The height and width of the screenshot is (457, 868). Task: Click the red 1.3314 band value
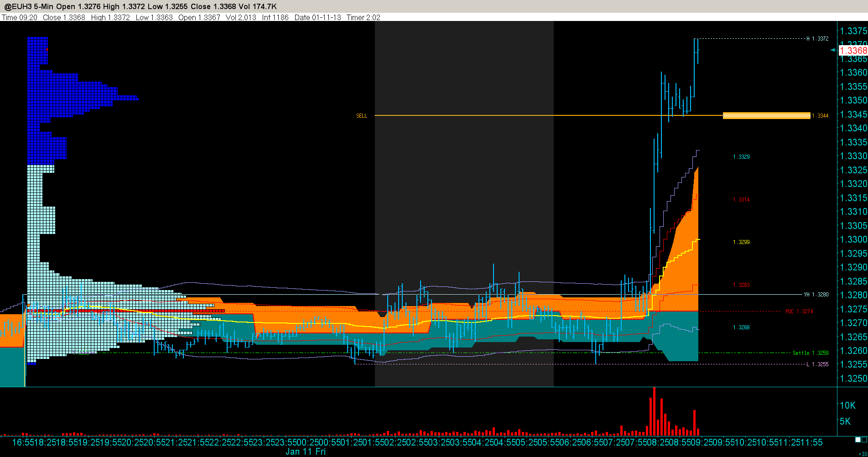point(741,200)
